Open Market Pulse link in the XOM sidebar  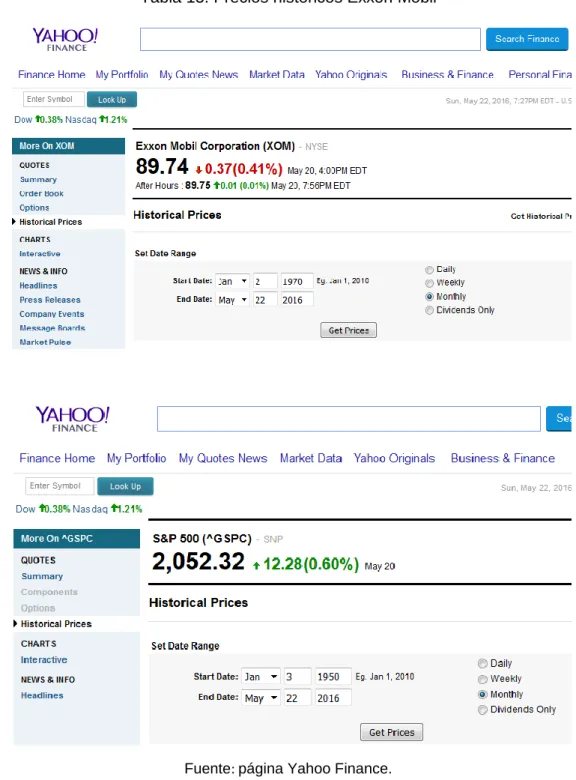(45, 342)
